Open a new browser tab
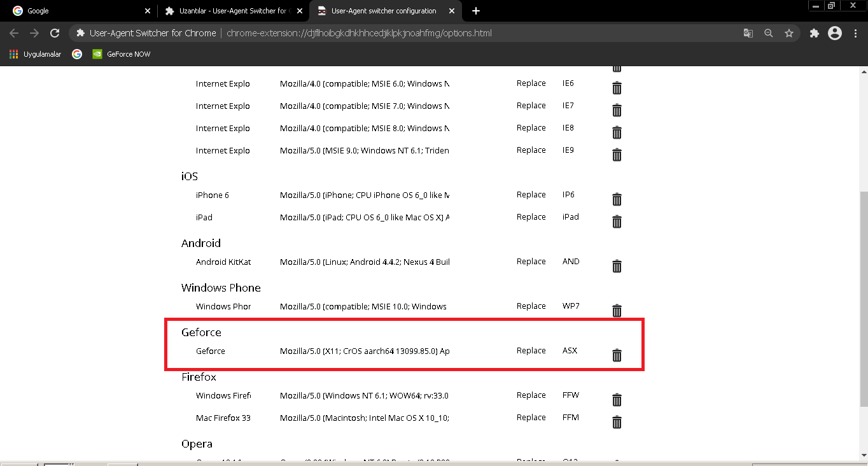The width and height of the screenshot is (868, 466). pyautogui.click(x=476, y=11)
